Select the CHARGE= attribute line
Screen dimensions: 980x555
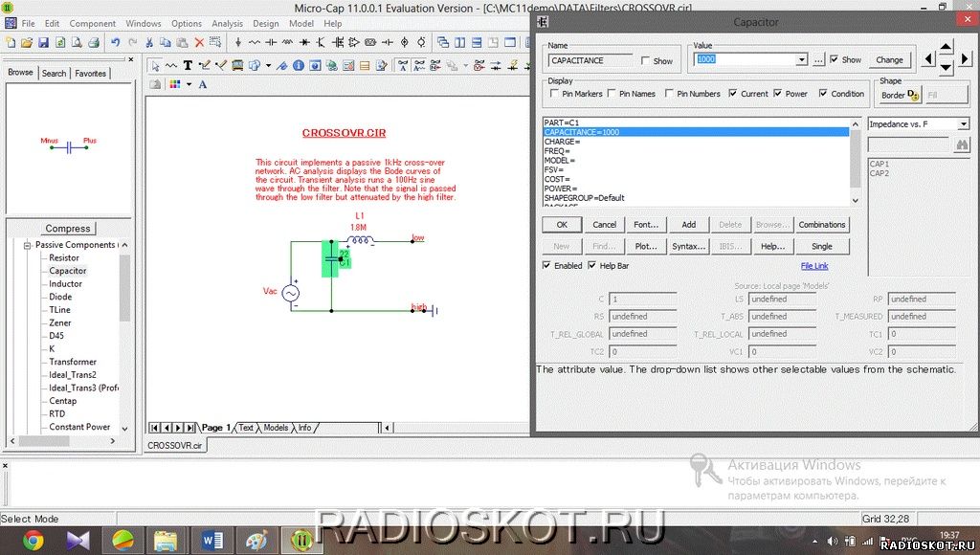[x=697, y=142]
